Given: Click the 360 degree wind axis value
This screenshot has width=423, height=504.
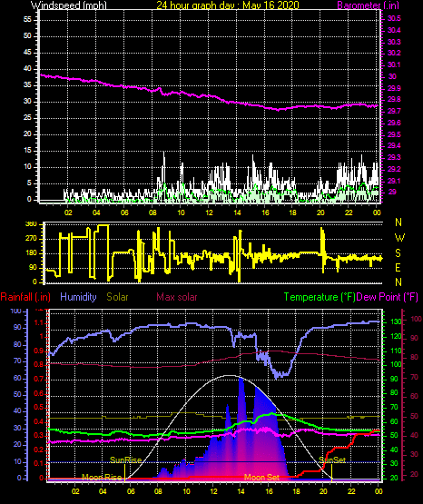Looking at the screenshot, I should coord(31,224).
